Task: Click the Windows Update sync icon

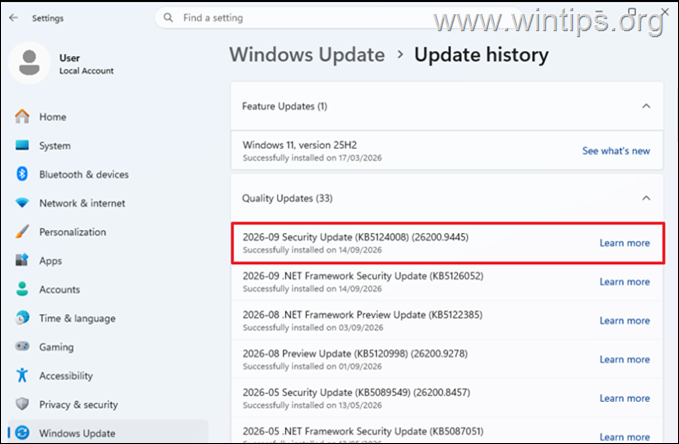Action: [x=22, y=433]
